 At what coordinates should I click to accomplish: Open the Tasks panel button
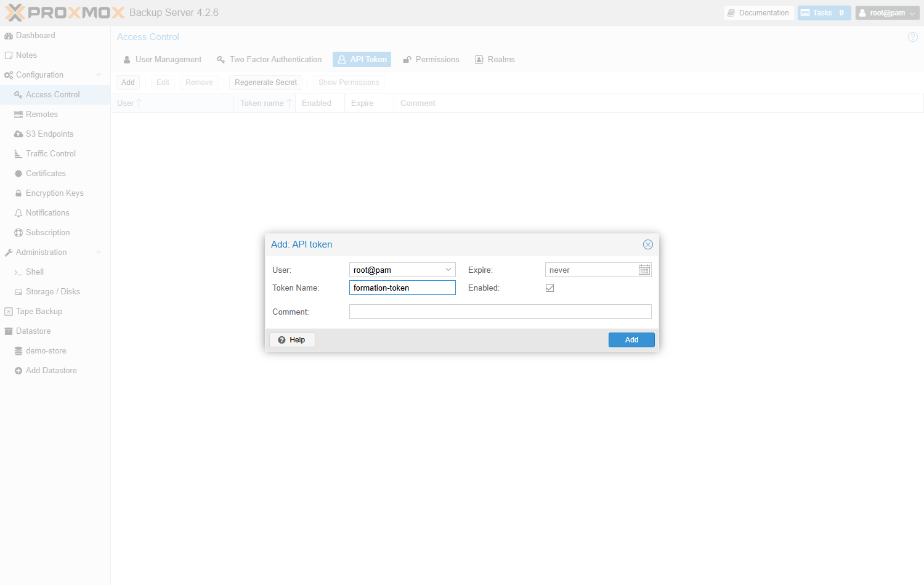[824, 13]
